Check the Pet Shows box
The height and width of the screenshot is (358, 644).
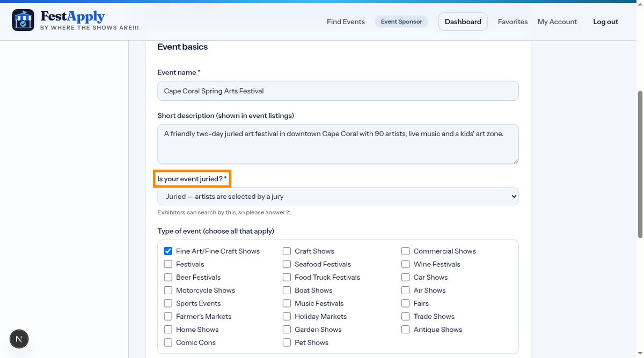(x=287, y=342)
